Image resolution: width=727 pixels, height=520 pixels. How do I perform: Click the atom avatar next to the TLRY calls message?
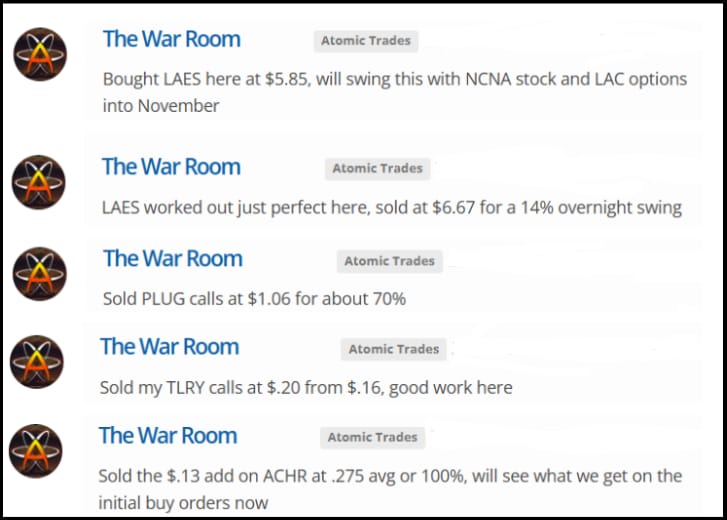(37, 362)
